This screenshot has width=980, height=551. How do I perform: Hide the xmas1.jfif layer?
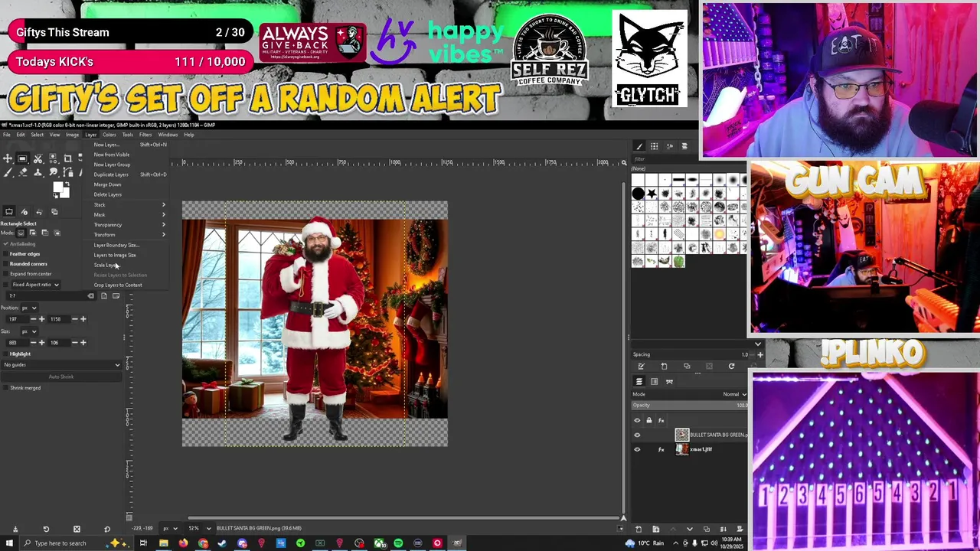[x=637, y=449]
